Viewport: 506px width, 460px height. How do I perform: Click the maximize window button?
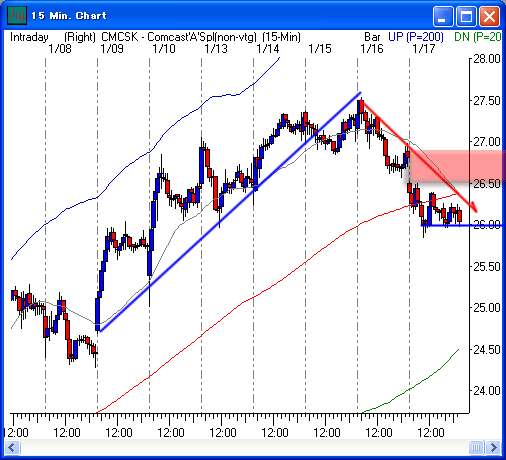point(466,16)
